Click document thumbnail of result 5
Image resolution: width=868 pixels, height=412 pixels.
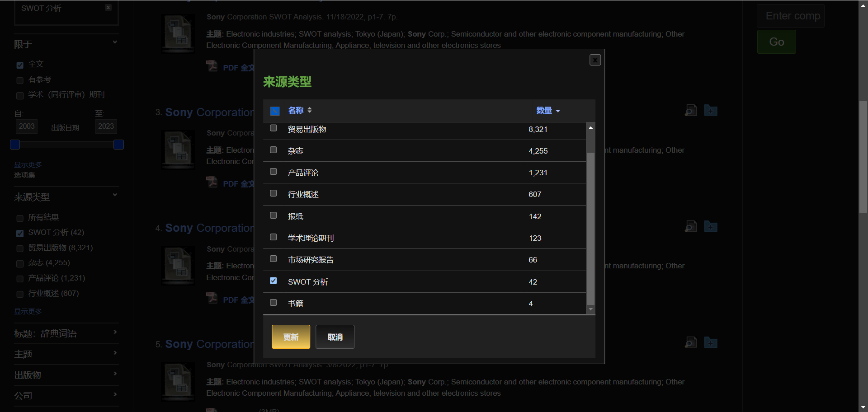coord(178,382)
